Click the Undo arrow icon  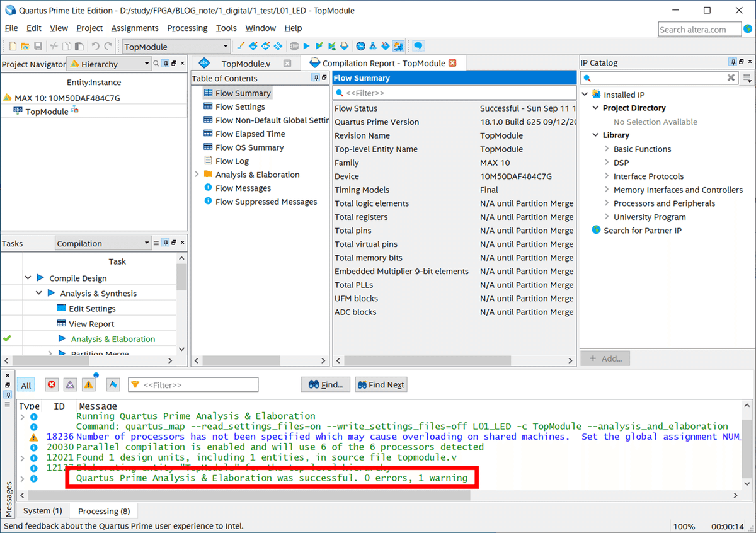click(x=96, y=46)
